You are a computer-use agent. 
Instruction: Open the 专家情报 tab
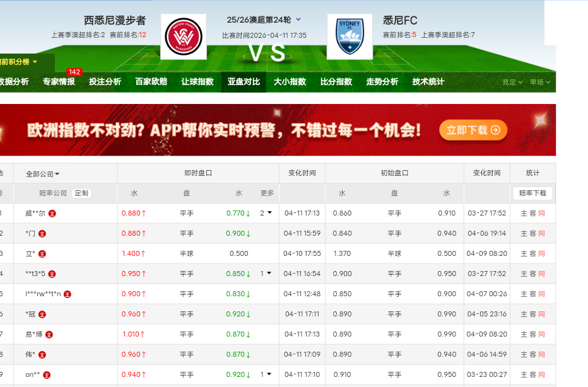pyautogui.click(x=59, y=82)
